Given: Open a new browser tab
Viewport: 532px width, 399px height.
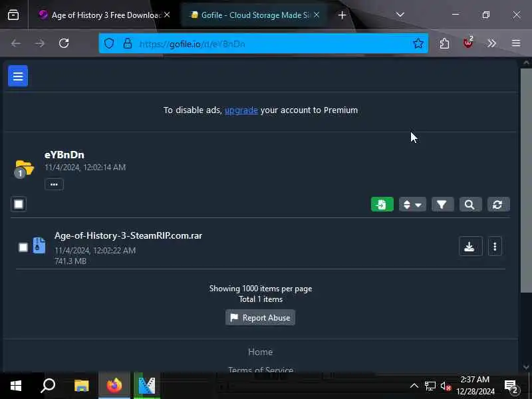Looking at the screenshot, I should pyautogui.click(x=342, y=15).
